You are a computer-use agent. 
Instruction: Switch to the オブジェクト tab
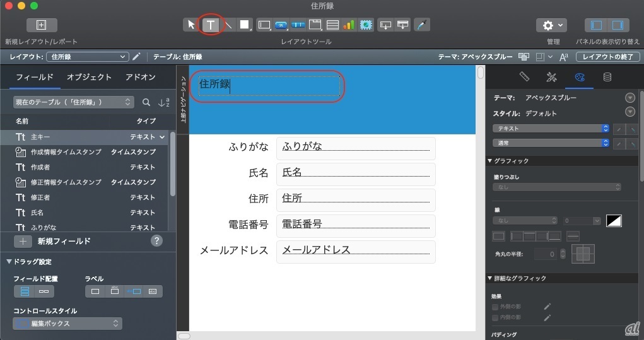(x=89, y=78)
